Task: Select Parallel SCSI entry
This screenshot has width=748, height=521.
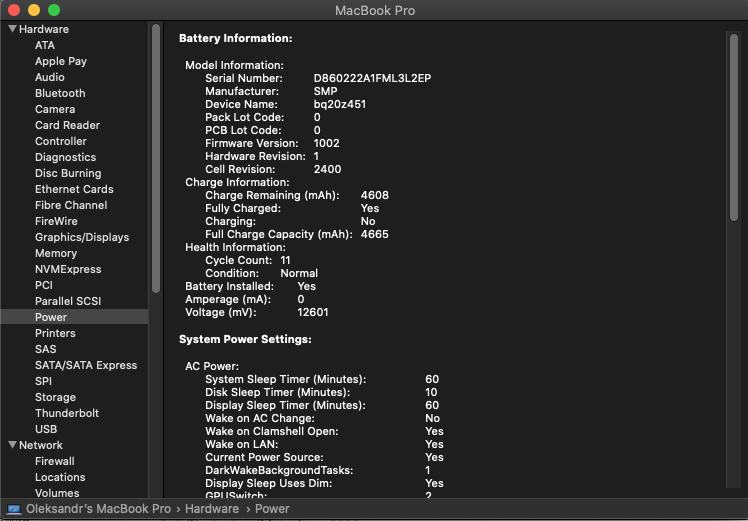Action: tap(68, 302)
